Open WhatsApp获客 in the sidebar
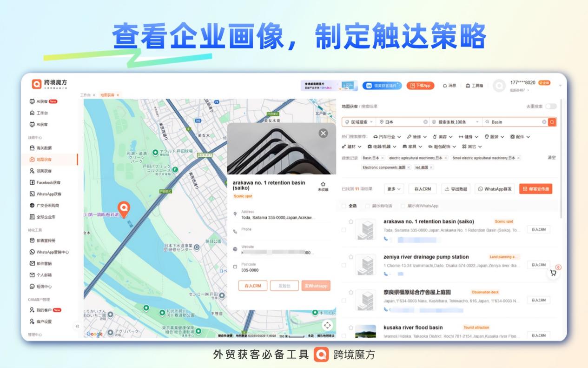 click(46, 194)
